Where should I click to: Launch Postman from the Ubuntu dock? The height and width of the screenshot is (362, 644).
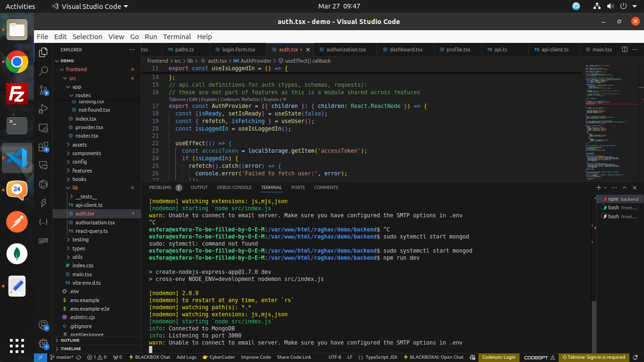point(17,222)
